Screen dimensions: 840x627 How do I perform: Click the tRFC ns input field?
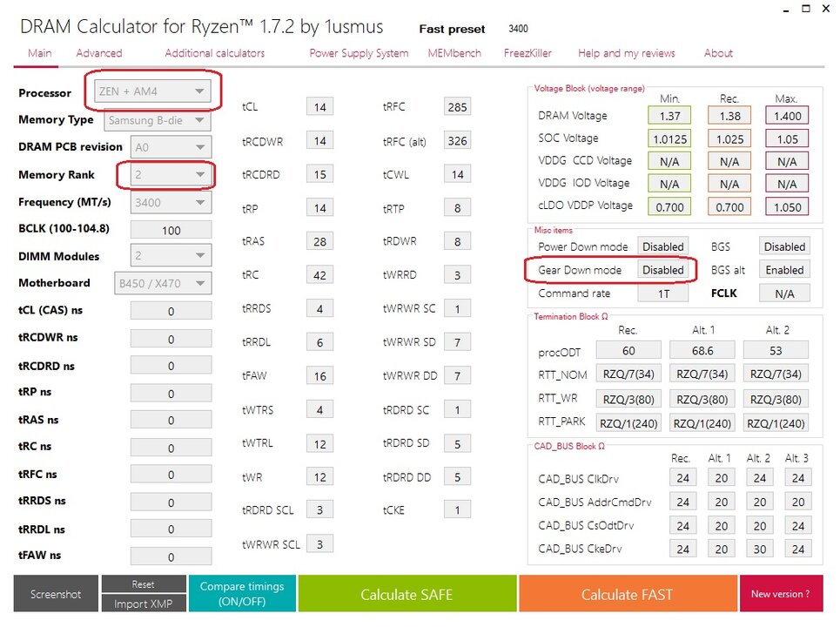tap(171, 475)
